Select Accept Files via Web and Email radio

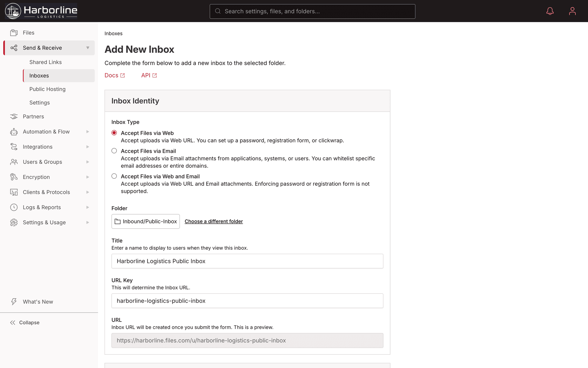coord(114,176)
